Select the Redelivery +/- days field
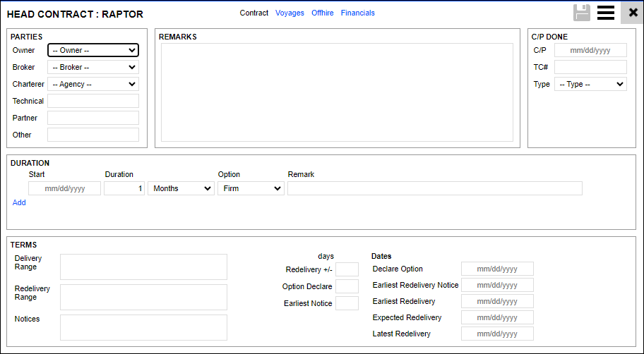 (347, 269)
